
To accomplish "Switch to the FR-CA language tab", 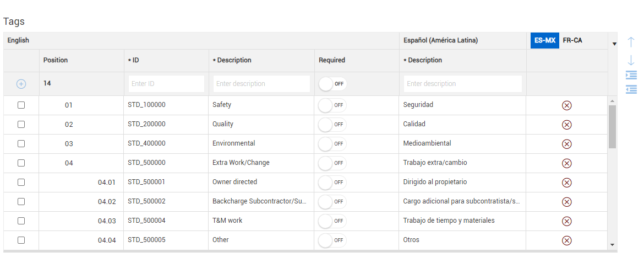I will [x=572, y=41].
